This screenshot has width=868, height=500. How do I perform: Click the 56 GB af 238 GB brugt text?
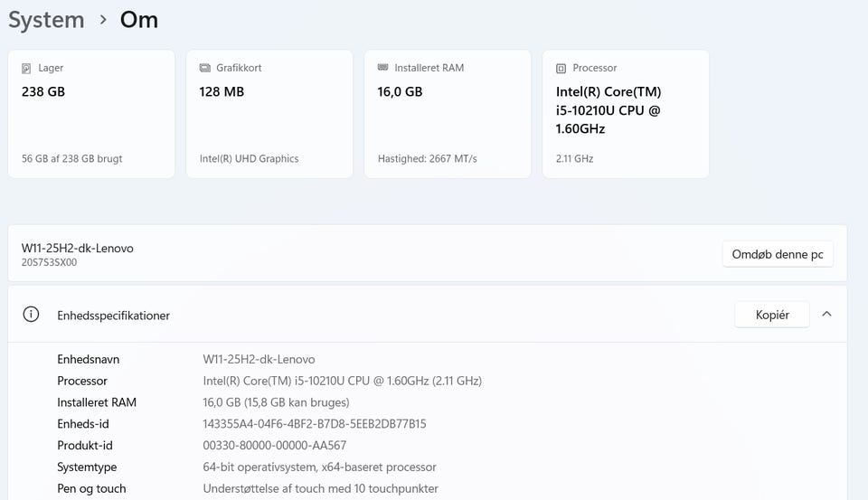72,158
